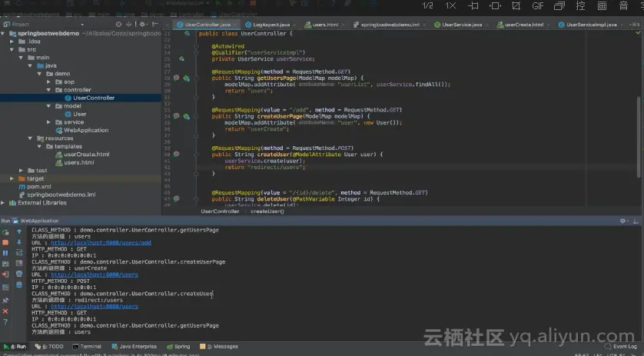Click gutter icon beside userService field

[x=181, y=58]
